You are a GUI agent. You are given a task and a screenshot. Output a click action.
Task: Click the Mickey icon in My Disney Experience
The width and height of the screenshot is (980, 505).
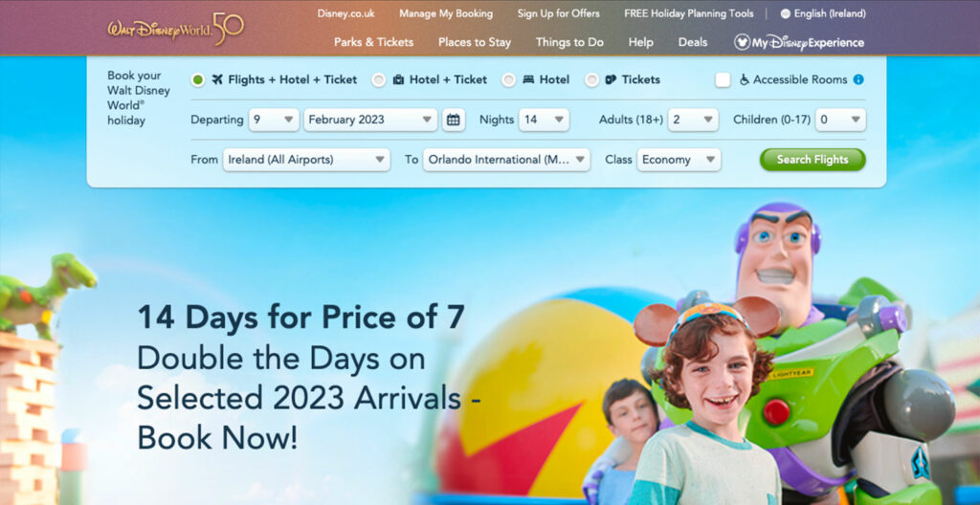click(742, 42)
